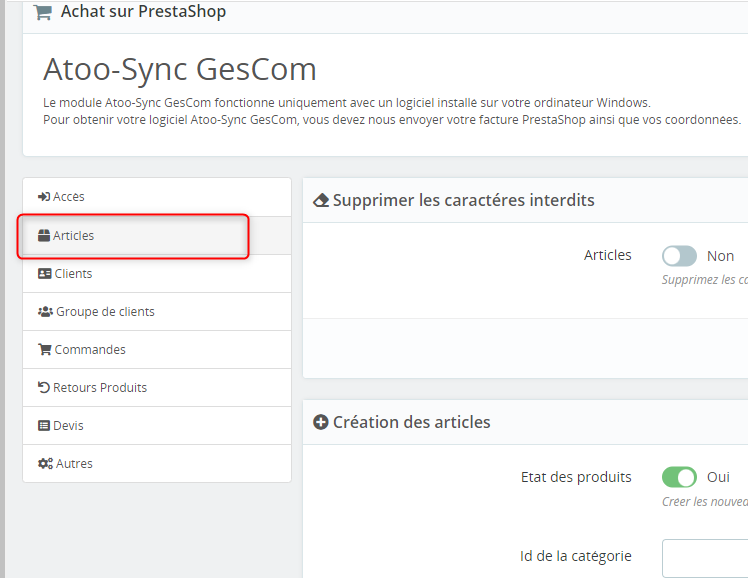Click the Id de la catégorie input field
Screen dimensions: 748x578
point(705,558)
